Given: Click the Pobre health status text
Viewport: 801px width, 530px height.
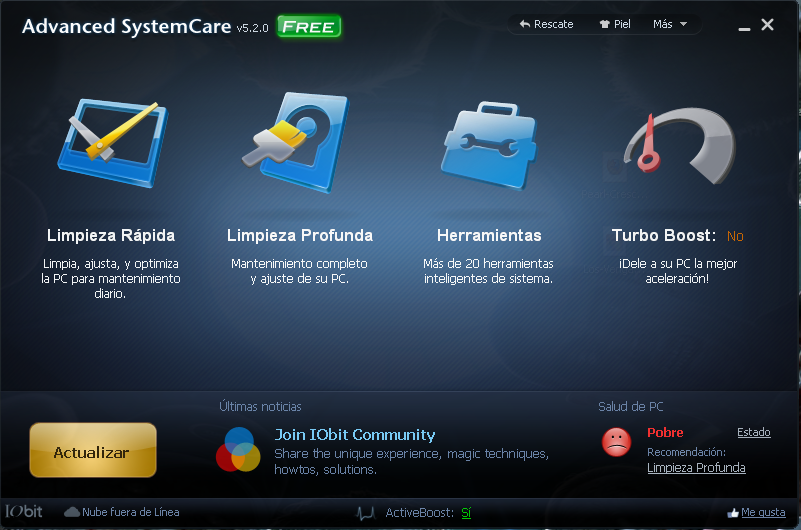Looking at the screenshot, I should (x=665, y=432).
